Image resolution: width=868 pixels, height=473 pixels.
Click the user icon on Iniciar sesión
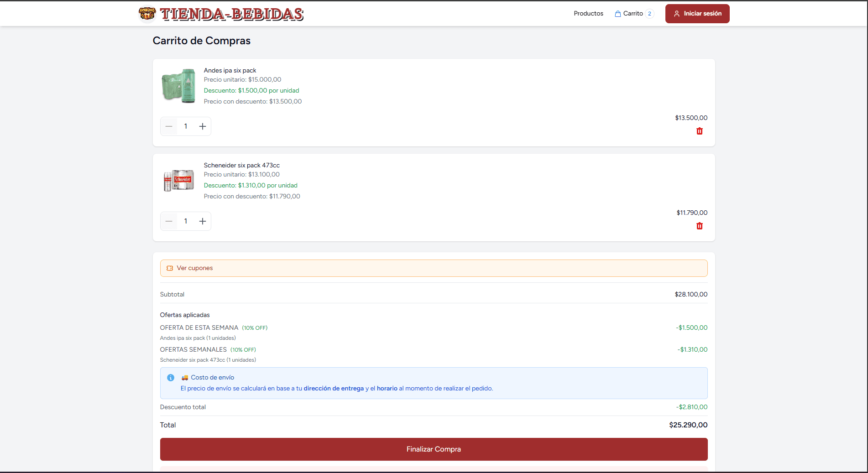(x=677, y=13)
